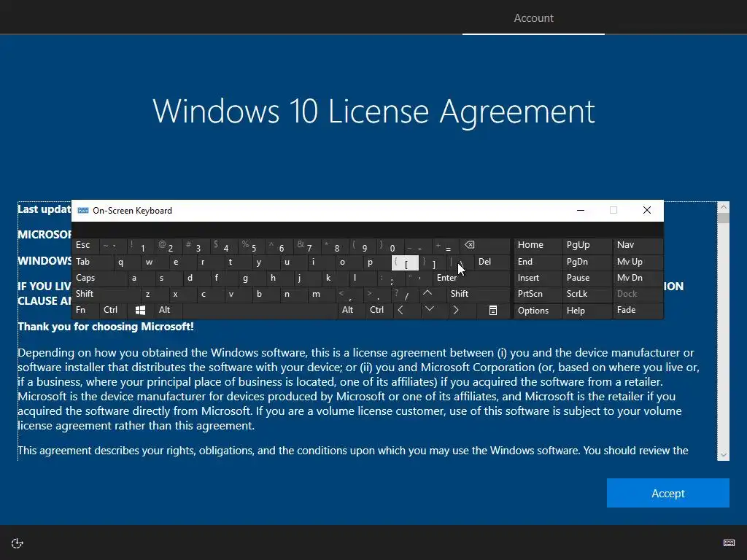This screenshot has height=560, width=747.
Task: Click the license scrollbar down arrow
Action: click(723, 455)
